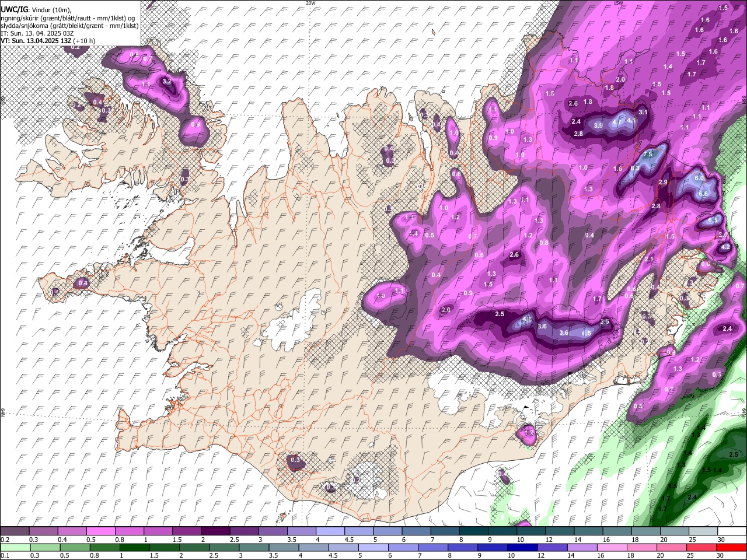The width and height of the screenshot is (747, 560).
Task: Select the purple-scale swatch between 0.2 and 0.3
Action: [15, 531]
